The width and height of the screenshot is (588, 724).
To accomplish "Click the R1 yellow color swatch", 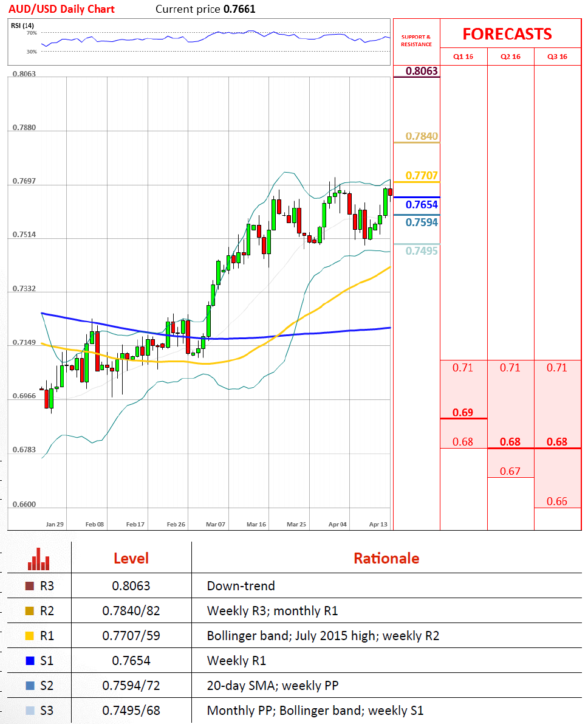I will 30,636.
